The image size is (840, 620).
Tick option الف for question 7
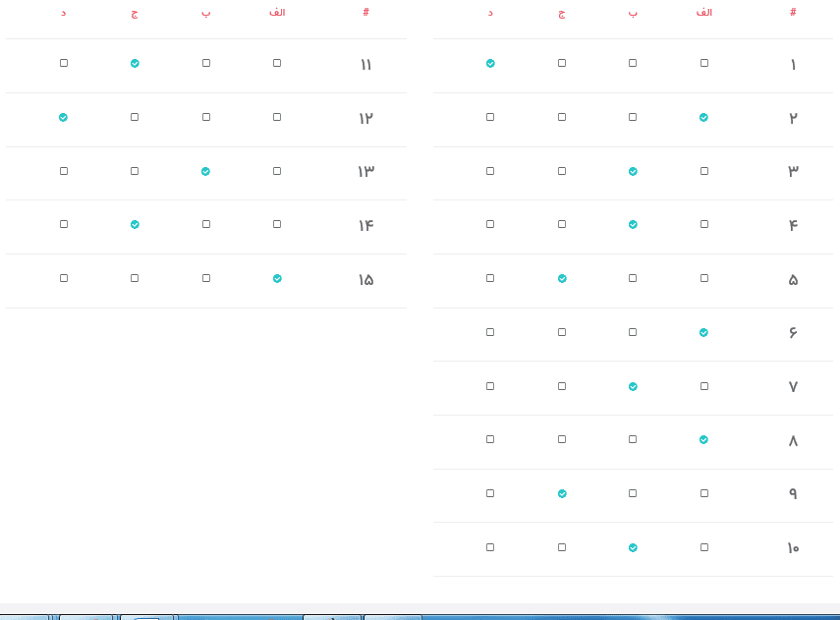click(703, 386)
